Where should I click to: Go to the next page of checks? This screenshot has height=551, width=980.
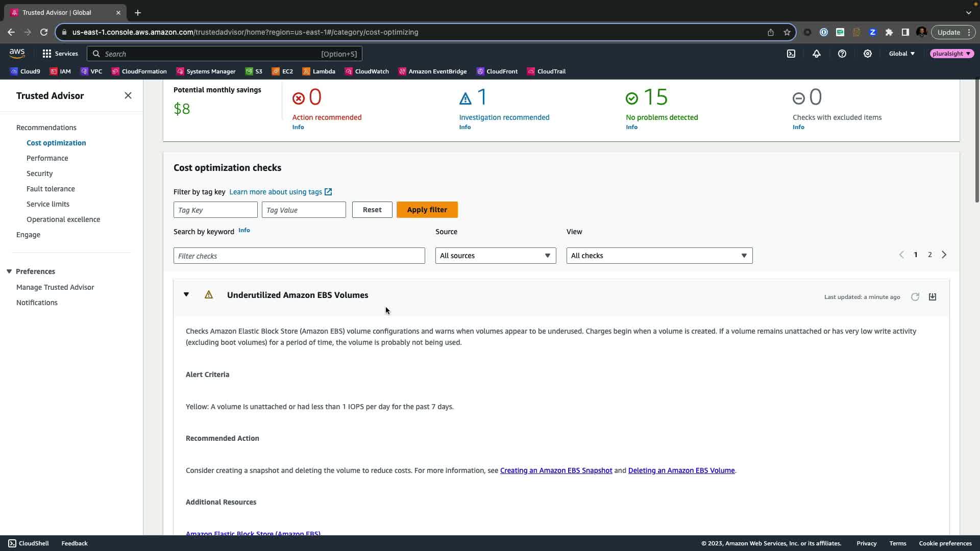pos(944,255)
